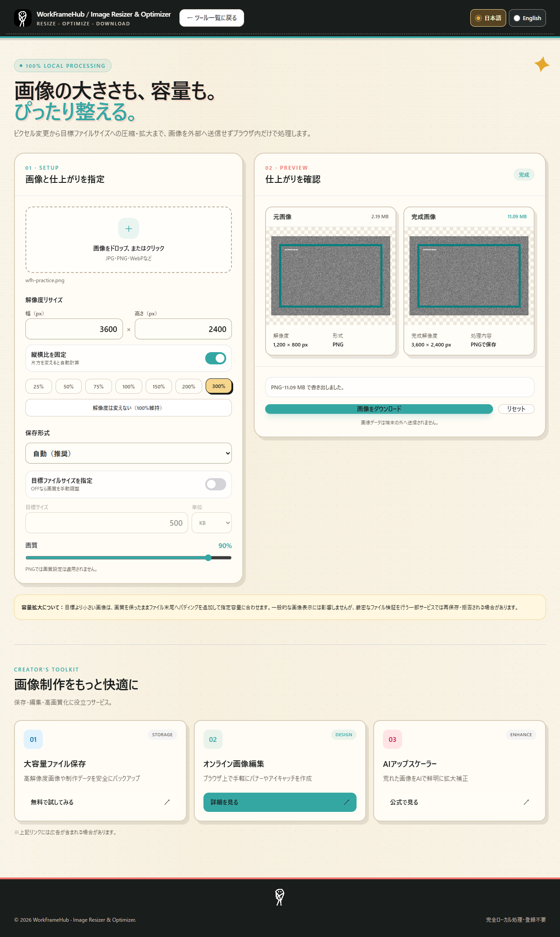
Task: Click the リセット reset button
Action: [516, 409]
